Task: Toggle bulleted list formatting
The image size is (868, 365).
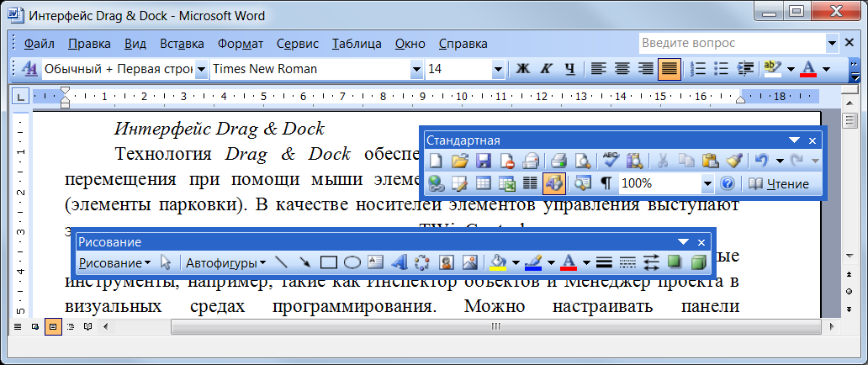Action: pyautogui.click(x=722, y=69)
